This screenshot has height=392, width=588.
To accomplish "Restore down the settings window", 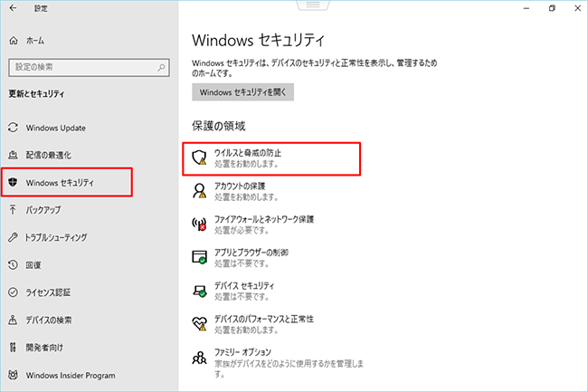I will point(552,8).
